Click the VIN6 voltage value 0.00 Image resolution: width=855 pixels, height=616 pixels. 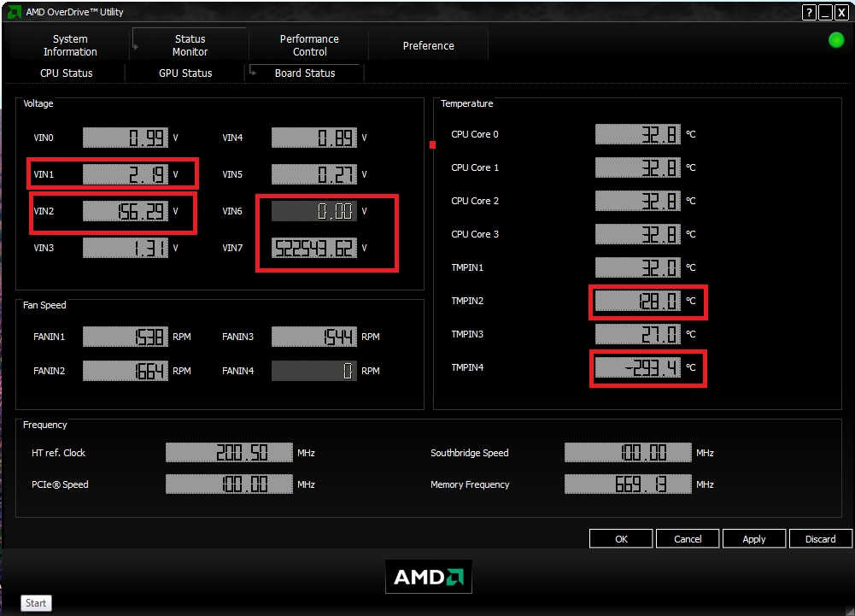pyautogui.click(x=314, y=211)
